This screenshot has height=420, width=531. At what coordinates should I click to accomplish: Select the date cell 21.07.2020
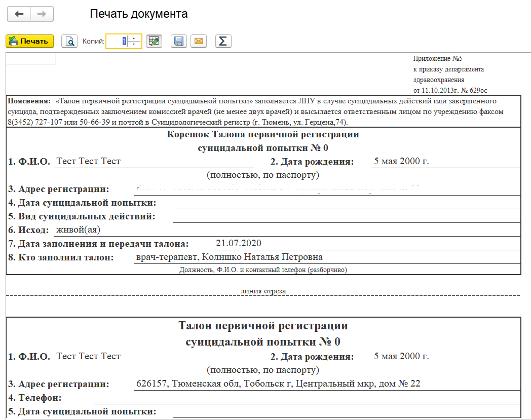point(239,243)
